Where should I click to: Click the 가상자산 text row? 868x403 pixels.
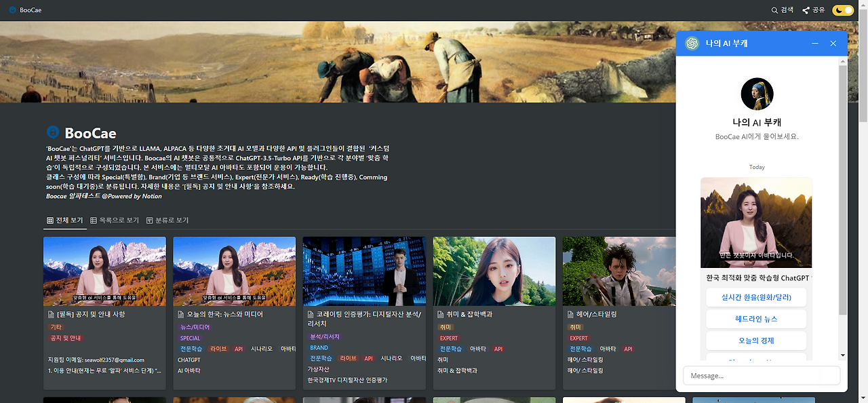click(x=318, y=369)
